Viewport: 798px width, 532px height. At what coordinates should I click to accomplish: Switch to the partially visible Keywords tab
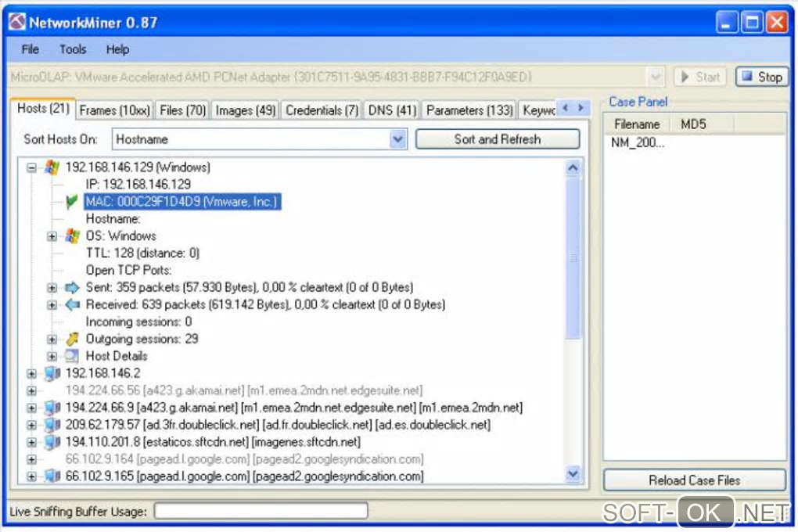[x=538, y=110]
